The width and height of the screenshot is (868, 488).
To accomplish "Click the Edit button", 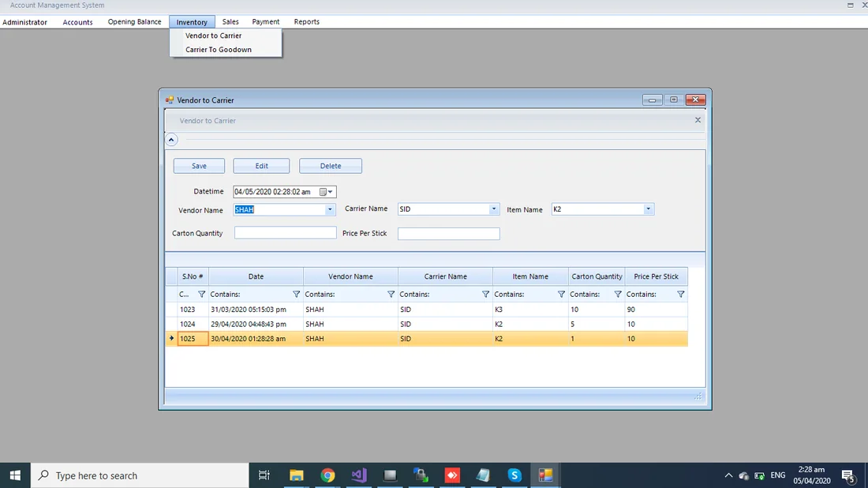I will (261, 166).
